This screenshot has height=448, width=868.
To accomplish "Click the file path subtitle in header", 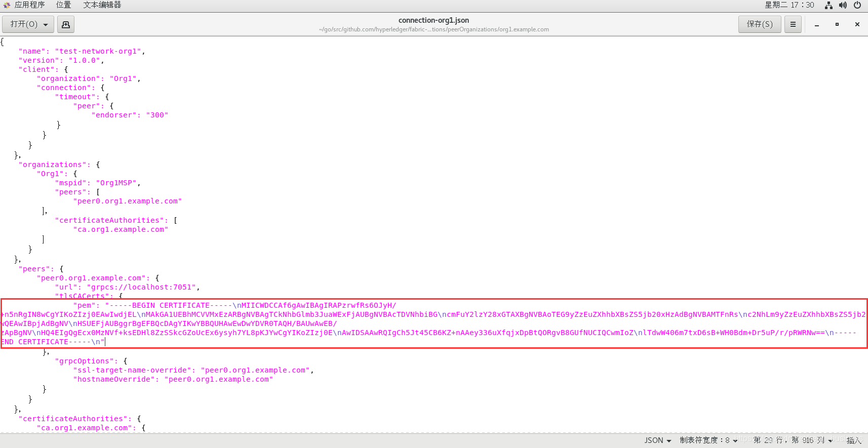I will (x=433, y=29).
